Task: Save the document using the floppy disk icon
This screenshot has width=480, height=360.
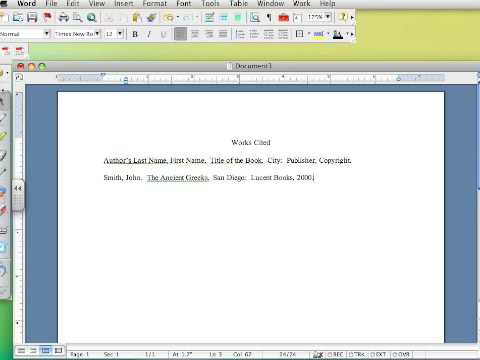Action: 32,17
